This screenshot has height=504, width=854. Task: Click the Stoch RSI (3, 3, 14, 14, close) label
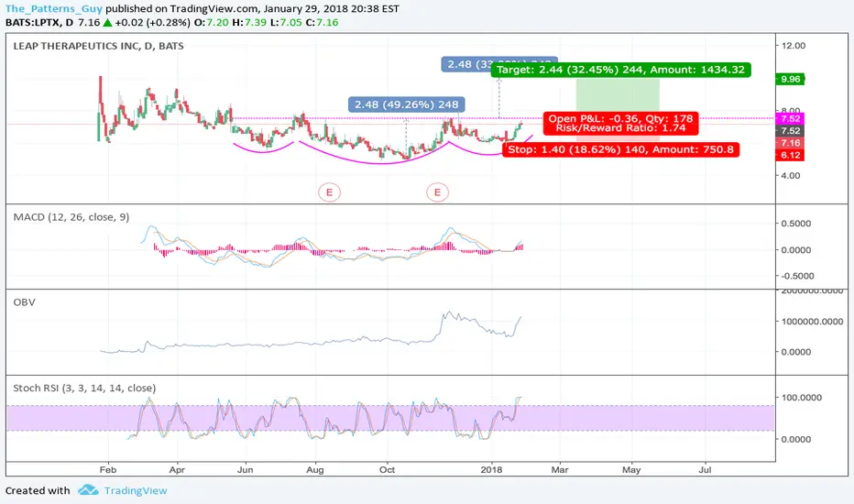click(x=84, y=388)
